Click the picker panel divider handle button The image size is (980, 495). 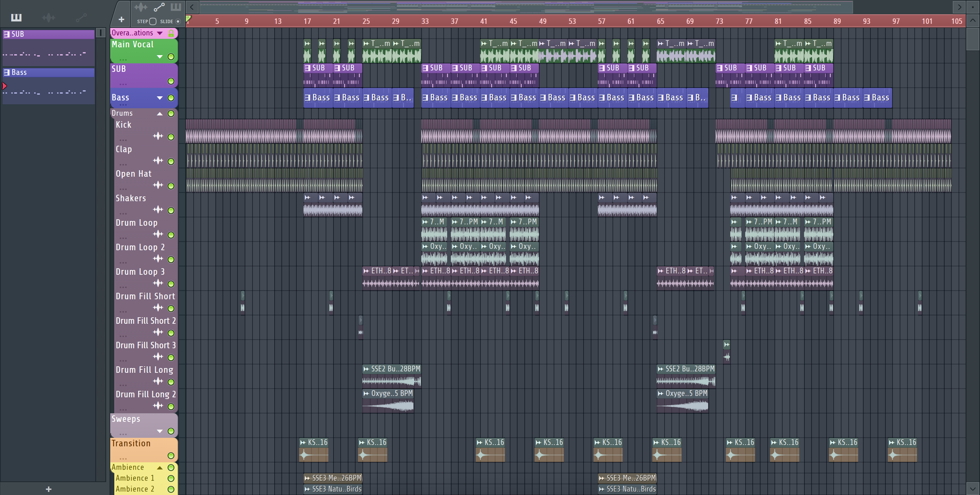pyautogui.click(x=100, y=33)
